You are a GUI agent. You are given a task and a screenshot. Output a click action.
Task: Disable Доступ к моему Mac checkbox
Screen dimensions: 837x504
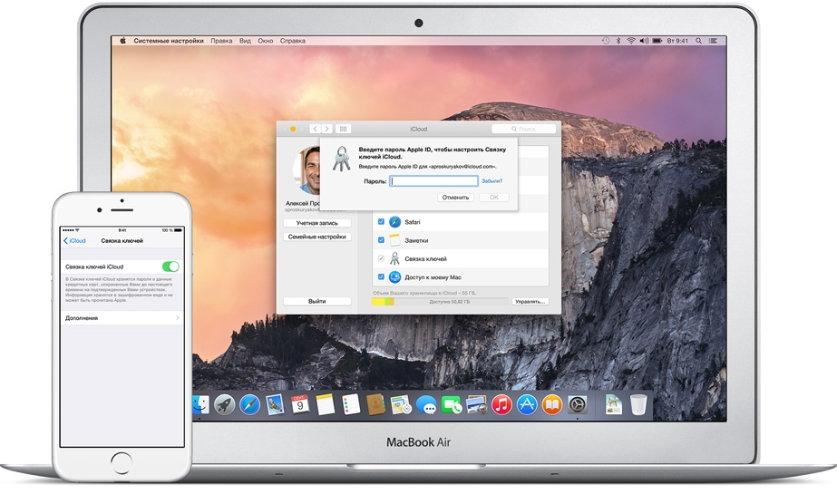pos(382,276)
